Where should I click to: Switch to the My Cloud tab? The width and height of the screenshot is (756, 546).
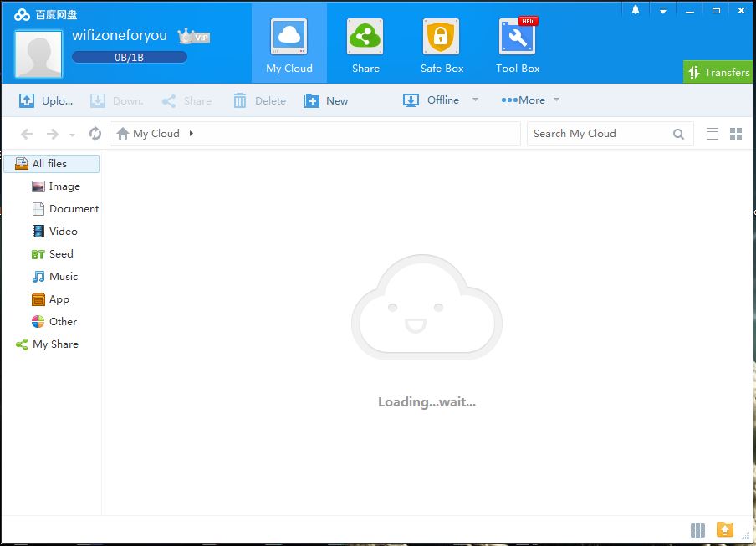pyautogui.click(x=289, y=42)
